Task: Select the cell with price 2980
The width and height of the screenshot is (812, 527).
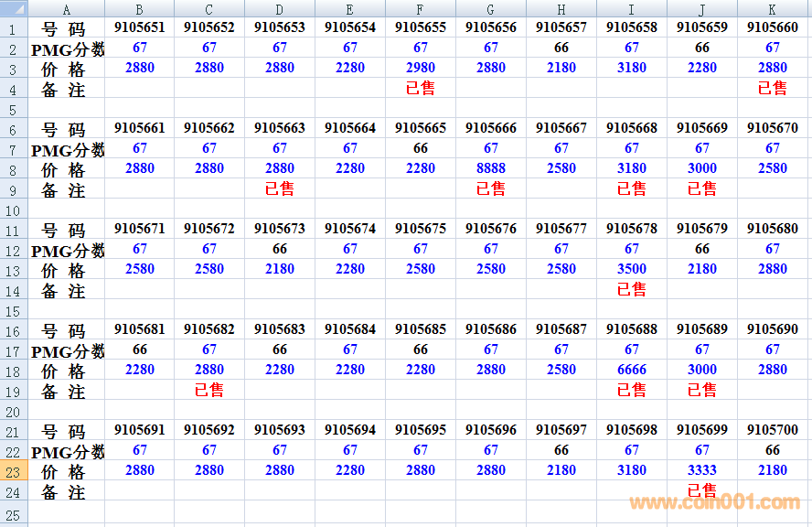Action: coord(421,68)
